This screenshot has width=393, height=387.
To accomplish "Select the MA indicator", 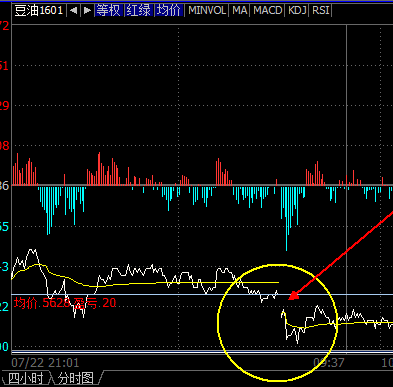I will pos(240,11).
